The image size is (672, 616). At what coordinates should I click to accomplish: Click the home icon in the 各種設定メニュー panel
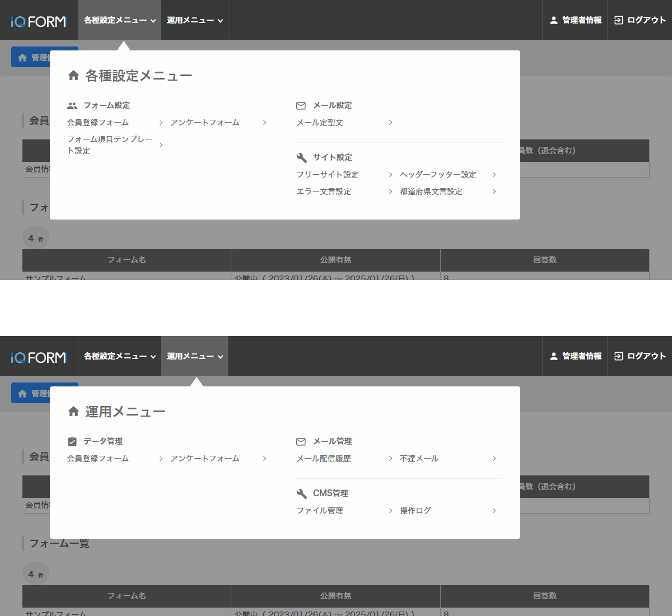[73, 75]
